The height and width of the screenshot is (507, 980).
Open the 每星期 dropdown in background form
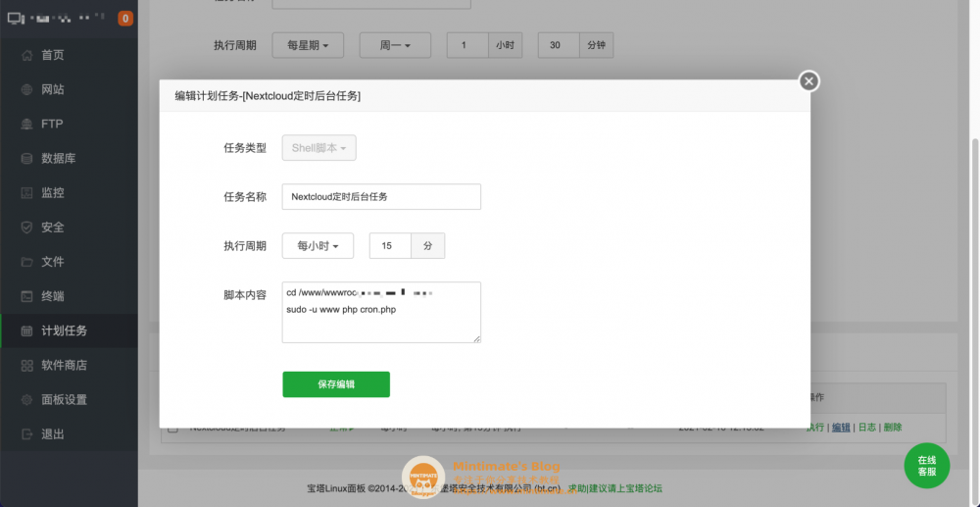(308, 46)
